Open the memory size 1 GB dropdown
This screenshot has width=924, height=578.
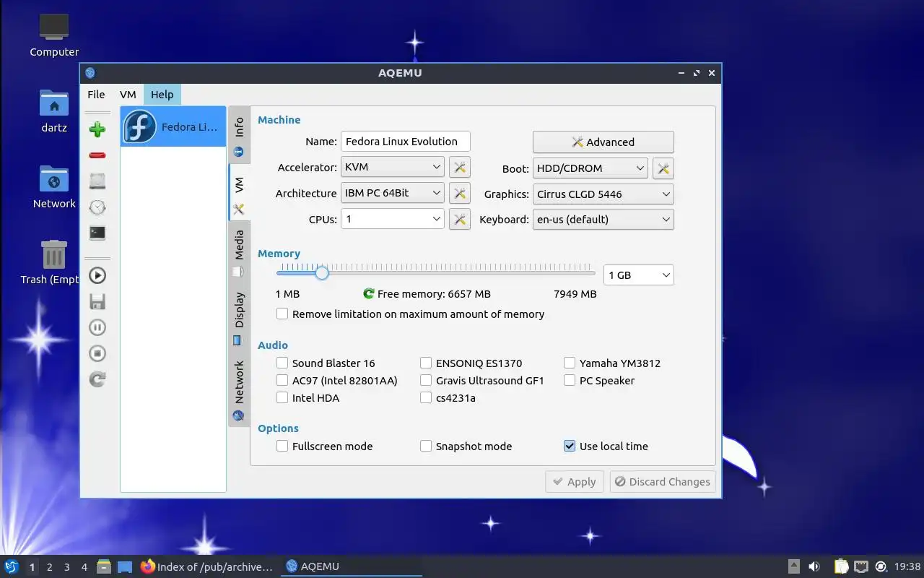pyautogui.click(x=639, y=275)
